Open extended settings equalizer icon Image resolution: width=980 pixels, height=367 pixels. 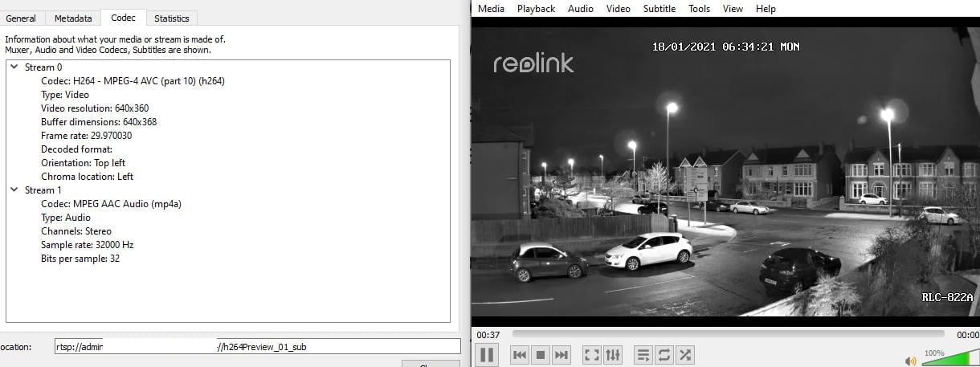(613, 354)
